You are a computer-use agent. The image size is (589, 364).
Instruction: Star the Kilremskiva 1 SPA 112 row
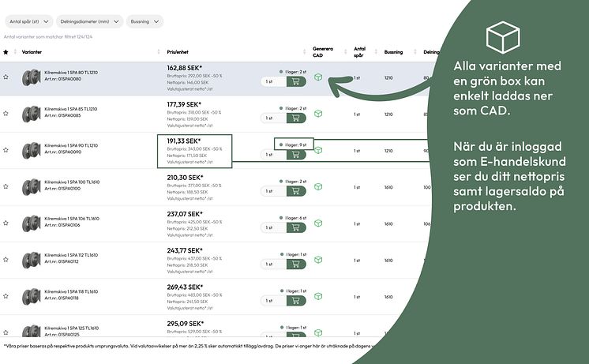click(x=6, y=260)
